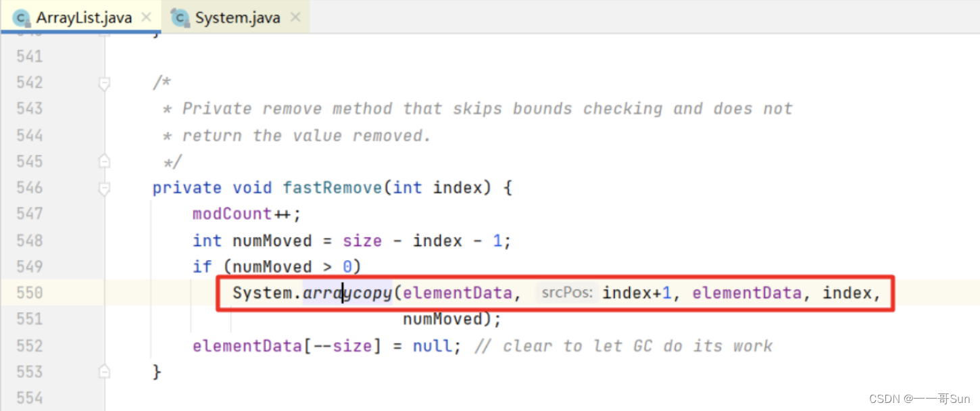Viewport: 980px width, 411px height.
Task: Click the fold end marker at line 545
Action: (104, 162)
